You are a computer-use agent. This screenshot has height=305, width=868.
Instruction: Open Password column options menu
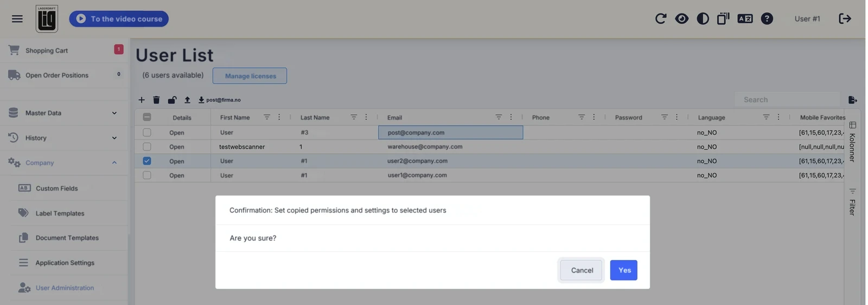click(676, 117)
